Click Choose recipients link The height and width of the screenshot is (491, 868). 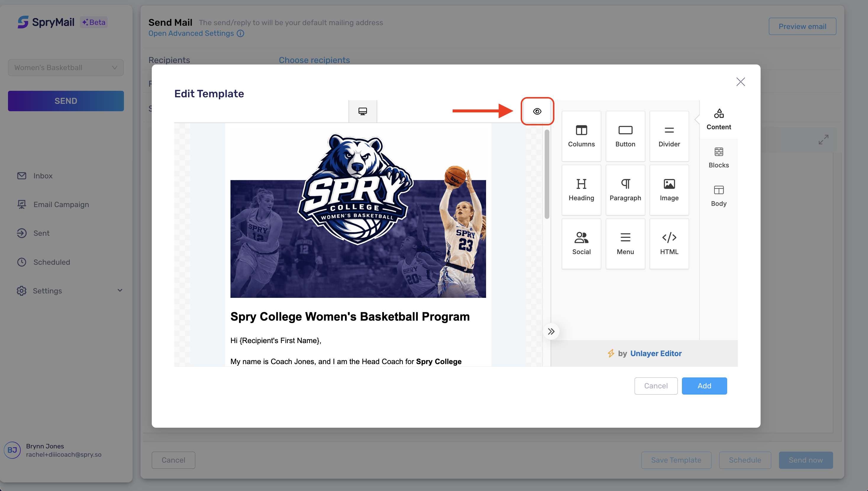pyautogui.click(x=314, y=60)
